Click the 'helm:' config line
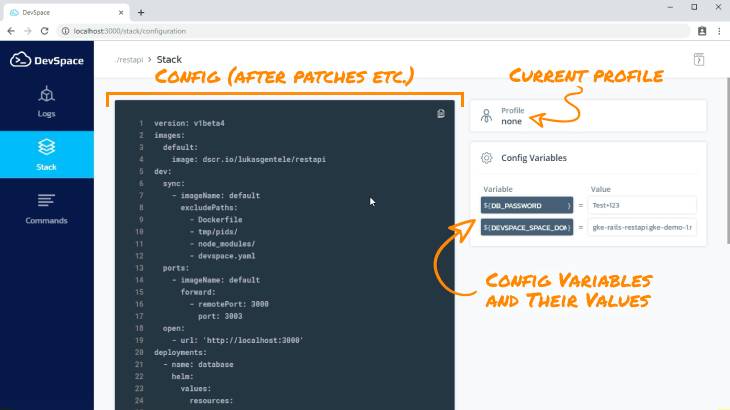The height and width of the screenshot is (410, 730). click(x=182, y=377)
